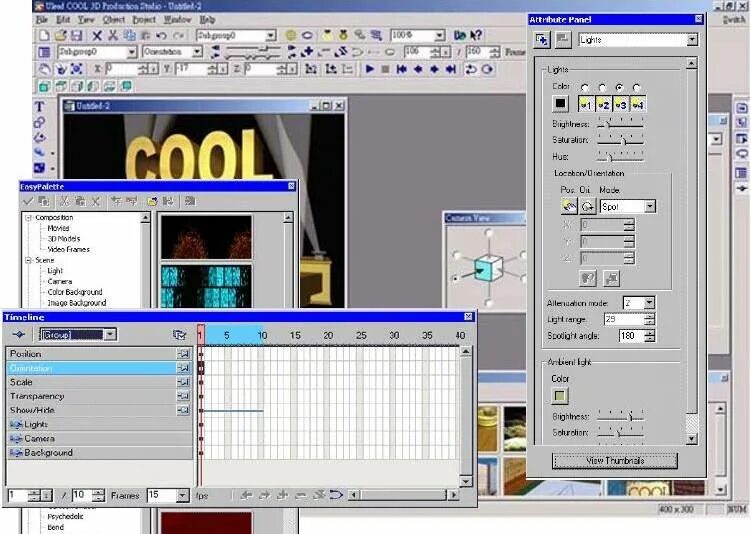
Task: Click the View Thumbnails button
Action: pos(615,461)
